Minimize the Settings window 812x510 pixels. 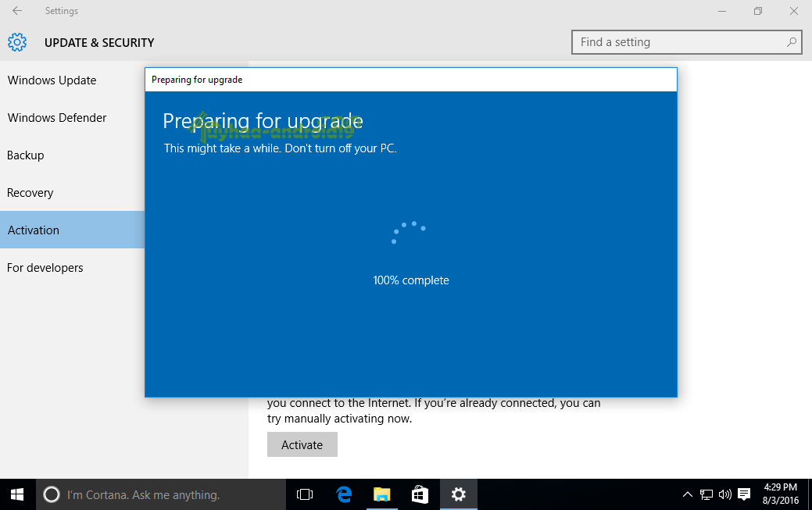tap(722, 11)
